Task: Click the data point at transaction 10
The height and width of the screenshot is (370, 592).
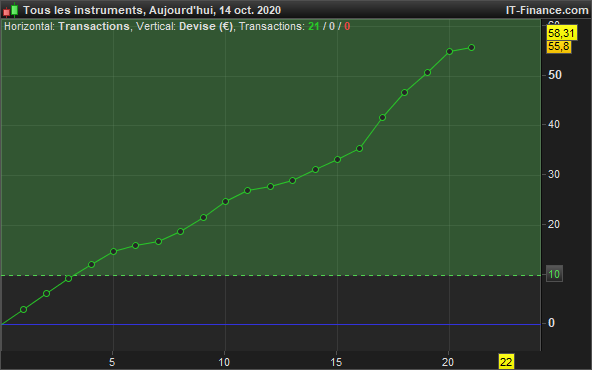Action: tap(225, 201)
